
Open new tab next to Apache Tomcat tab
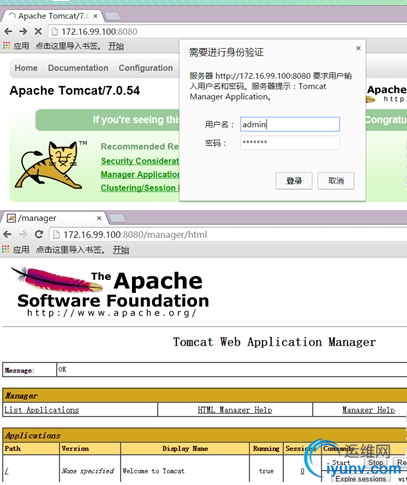[112, 16]
